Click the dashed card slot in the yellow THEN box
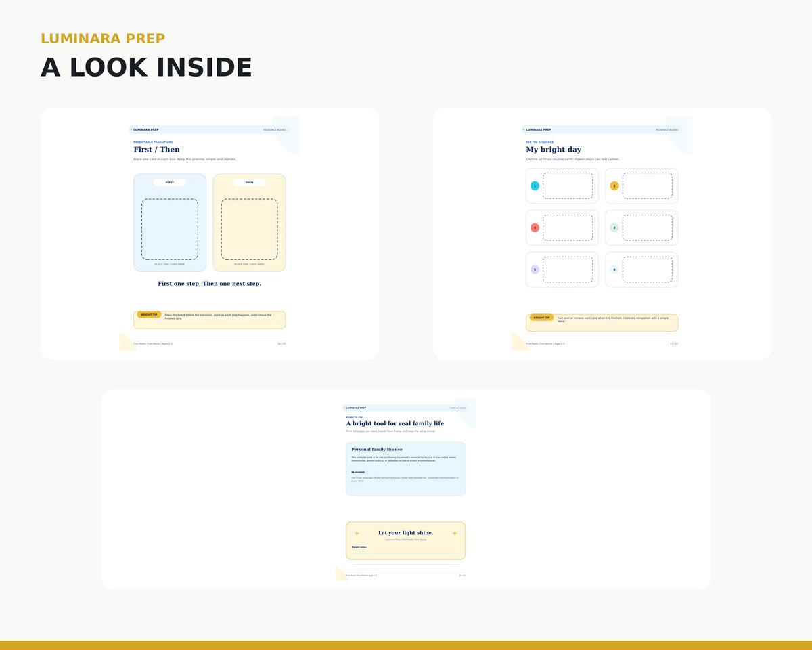This screenshot has width=812, height=650. pos(249,229)
